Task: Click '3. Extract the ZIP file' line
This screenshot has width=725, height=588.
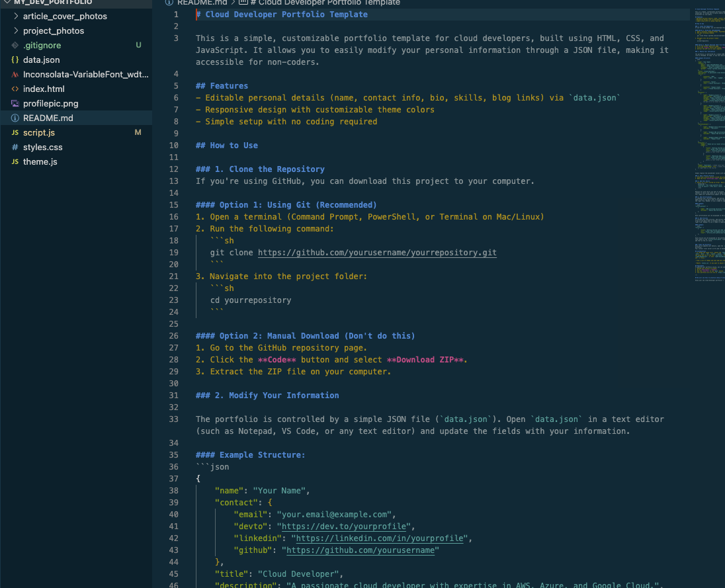Action: point(293,372)
